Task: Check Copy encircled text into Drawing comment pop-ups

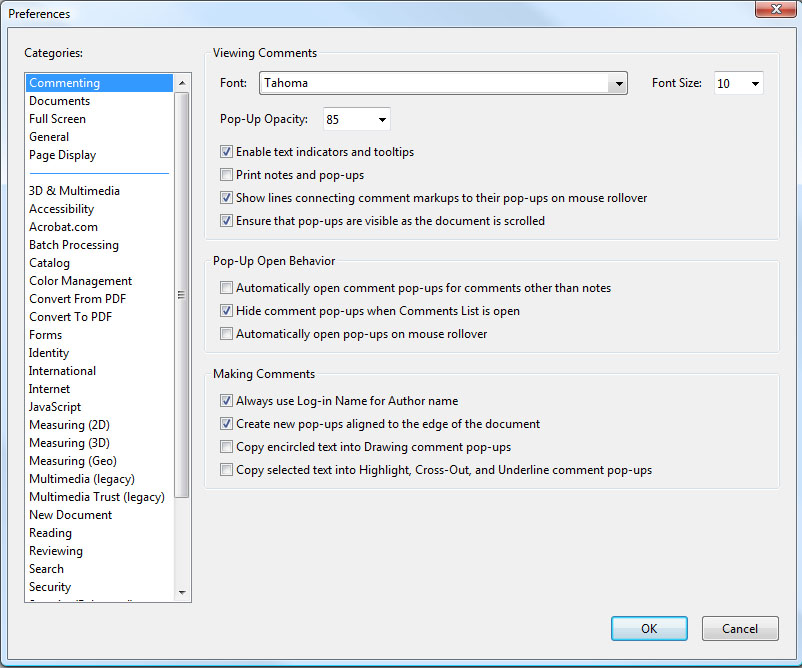Action: [227, 447]
